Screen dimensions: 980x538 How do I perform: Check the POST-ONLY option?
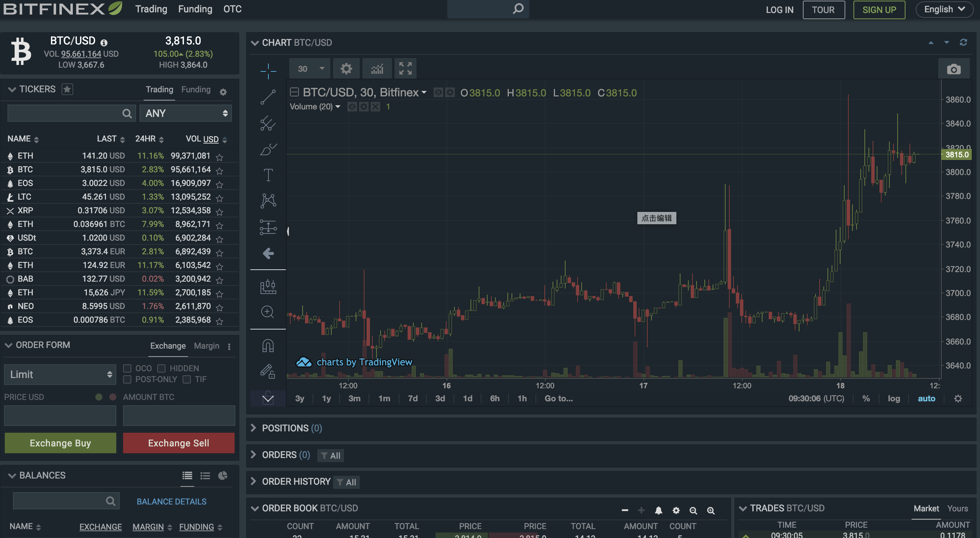(x=127, y=379)
